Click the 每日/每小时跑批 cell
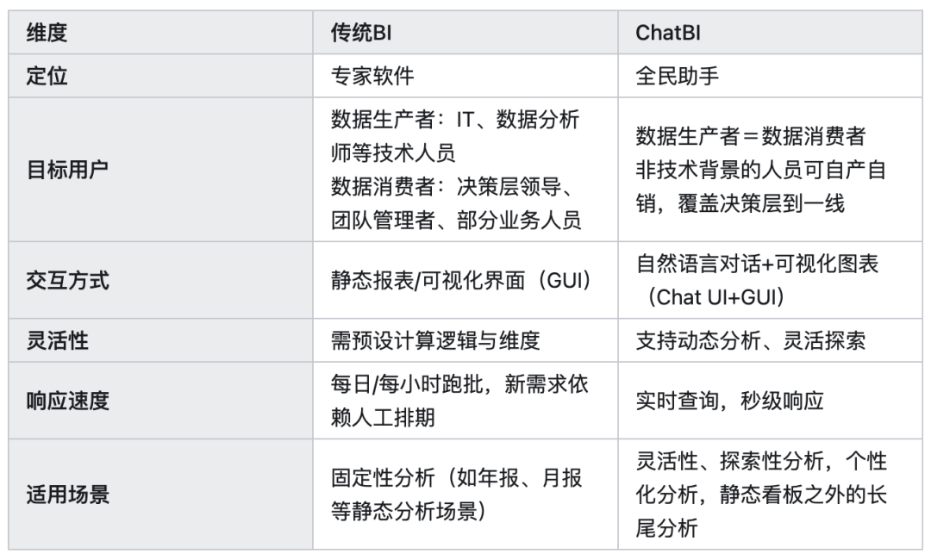Screen dimensions: 931x560 [465, 401]
